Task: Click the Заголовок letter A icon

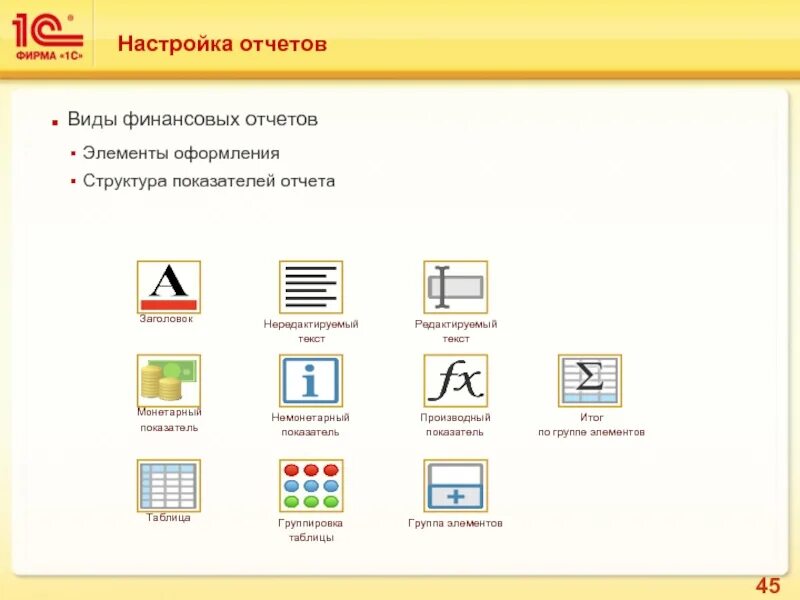Action: click(x=169, y=287)
